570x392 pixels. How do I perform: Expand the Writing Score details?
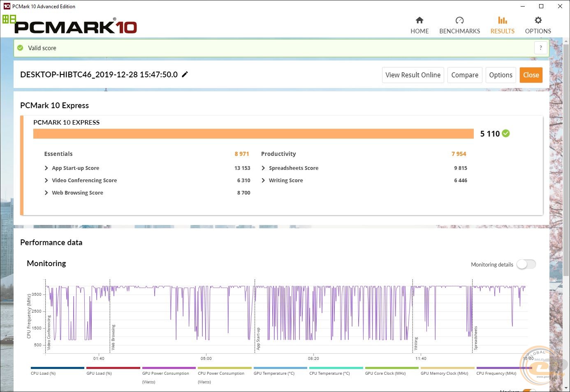(x=263, y=180)
